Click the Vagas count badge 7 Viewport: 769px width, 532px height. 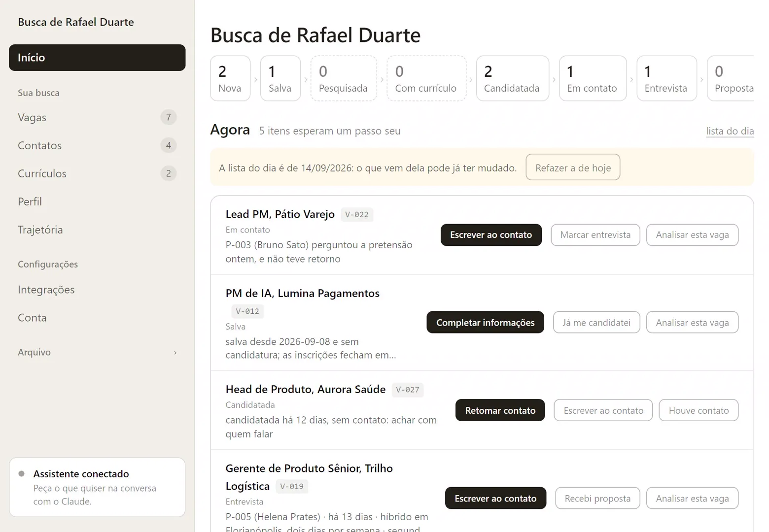tap(169, 117)
